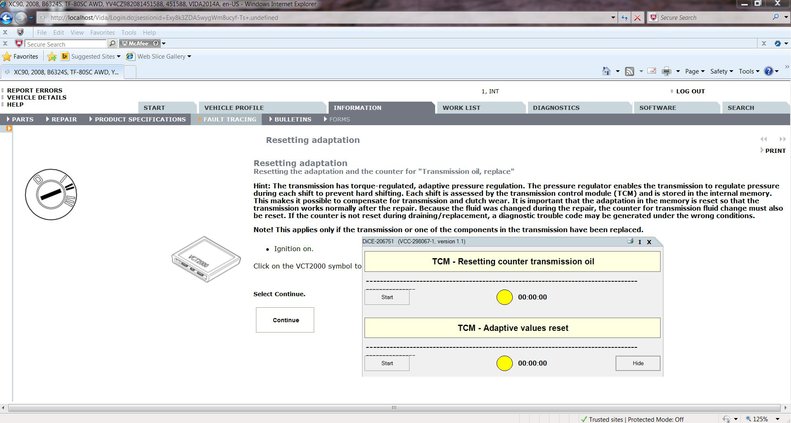Click the printer icon in IE toolbar

click(x=666, y=72)
